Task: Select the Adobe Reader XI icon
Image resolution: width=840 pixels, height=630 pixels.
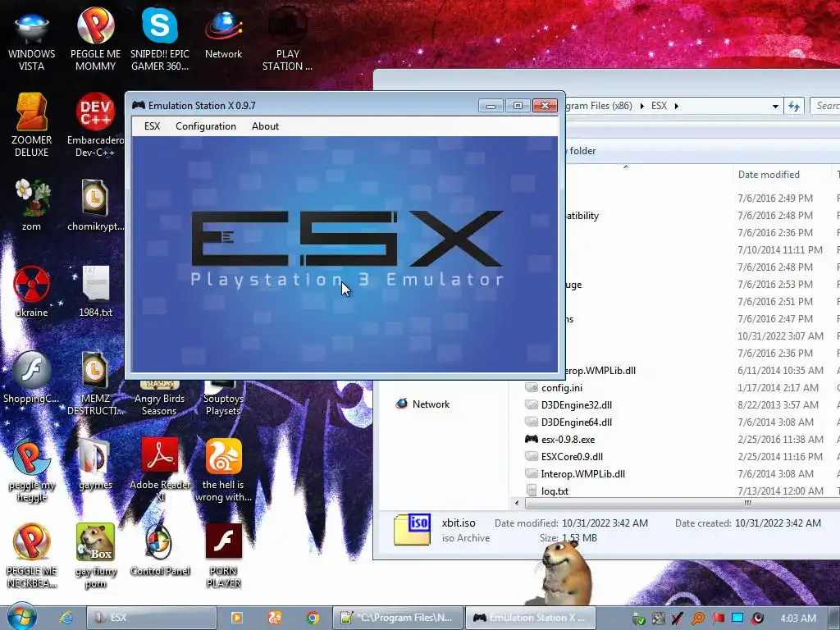Action: click(x=160, y=470)
